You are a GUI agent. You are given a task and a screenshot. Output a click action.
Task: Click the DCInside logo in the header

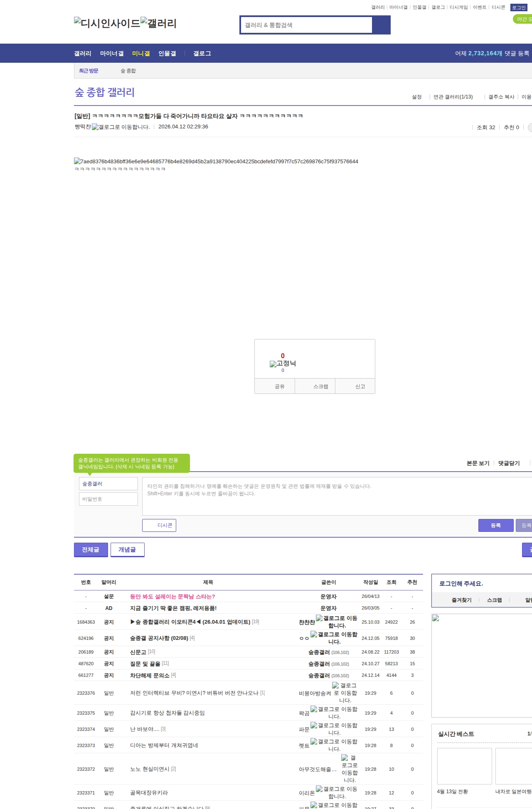pos(107,23)
